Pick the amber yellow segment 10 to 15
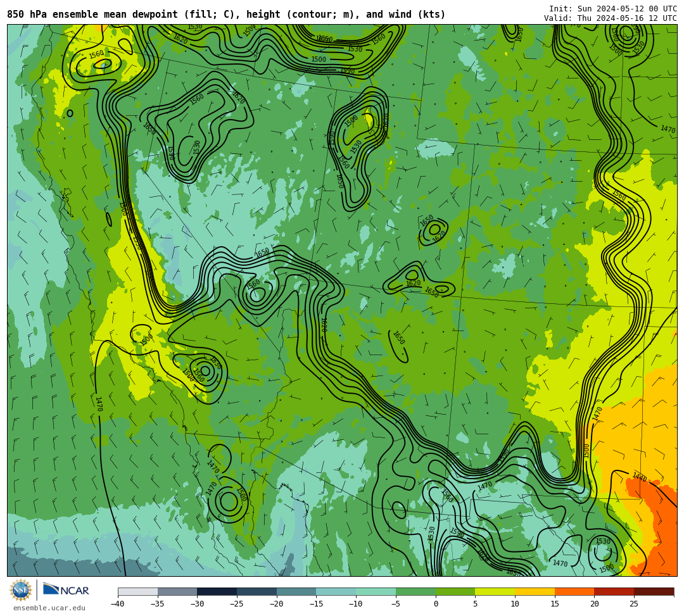The width and height of the screenshot is (684, 616). point(535,591)
